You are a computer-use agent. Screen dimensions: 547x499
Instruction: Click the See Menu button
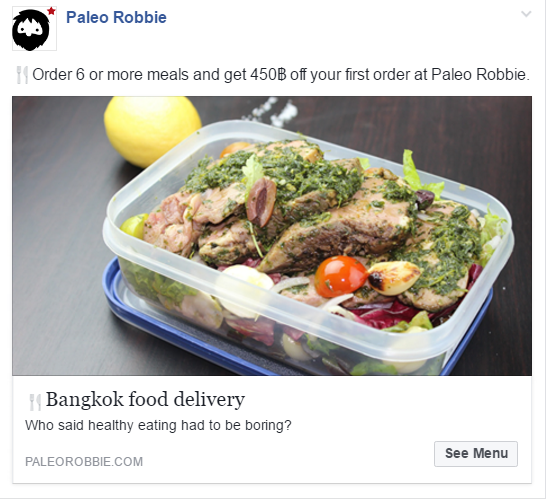click(x=476, y=454)
